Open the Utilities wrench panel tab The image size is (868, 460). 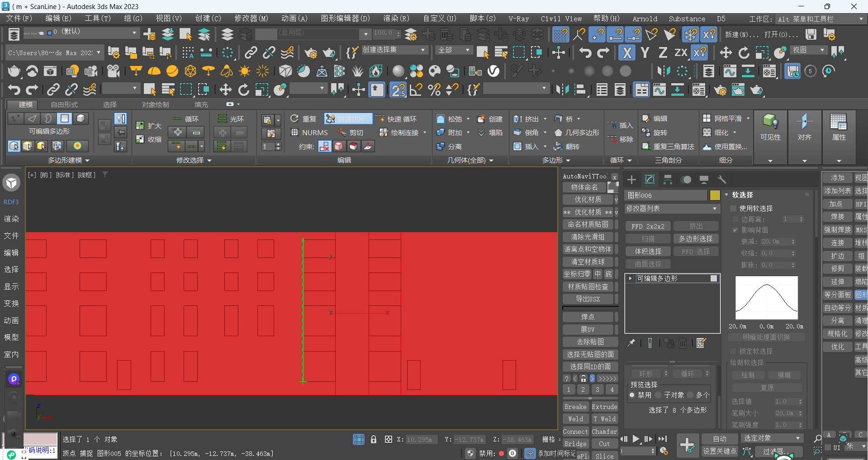click(722, 179)
